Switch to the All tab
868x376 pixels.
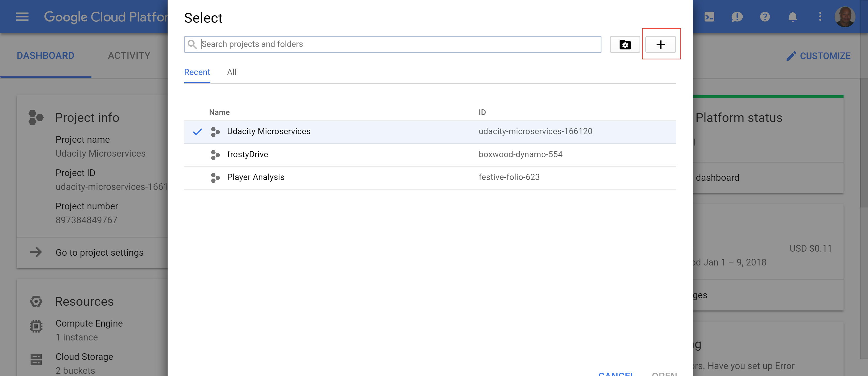(232, 72)
